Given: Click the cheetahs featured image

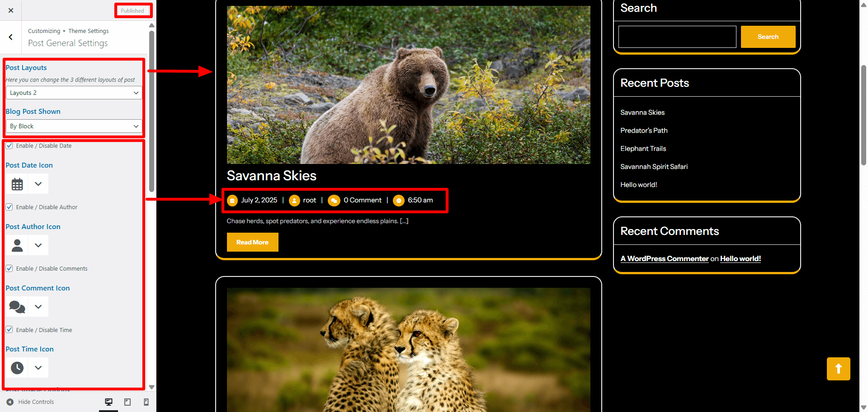Looking at the screenshot, I should 408,350.
